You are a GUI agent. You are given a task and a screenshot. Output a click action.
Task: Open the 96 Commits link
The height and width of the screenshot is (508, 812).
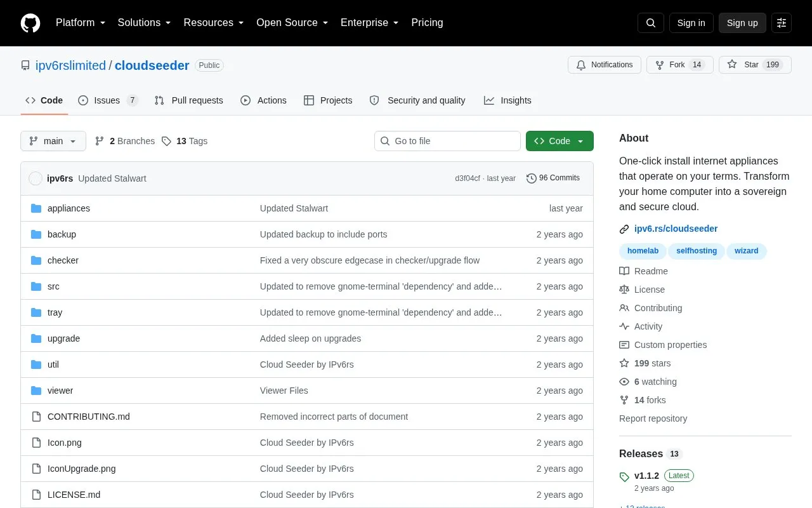[553, 178]
